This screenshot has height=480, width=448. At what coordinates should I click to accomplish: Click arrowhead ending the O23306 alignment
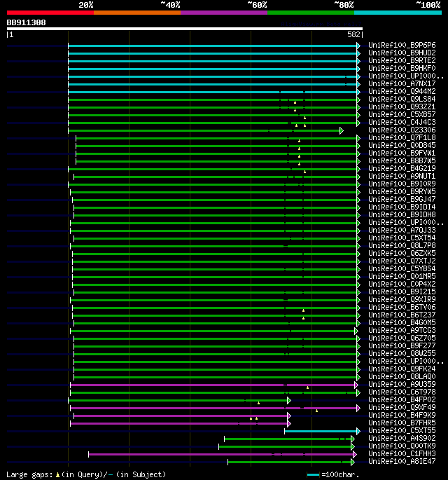tap(342, 131)
